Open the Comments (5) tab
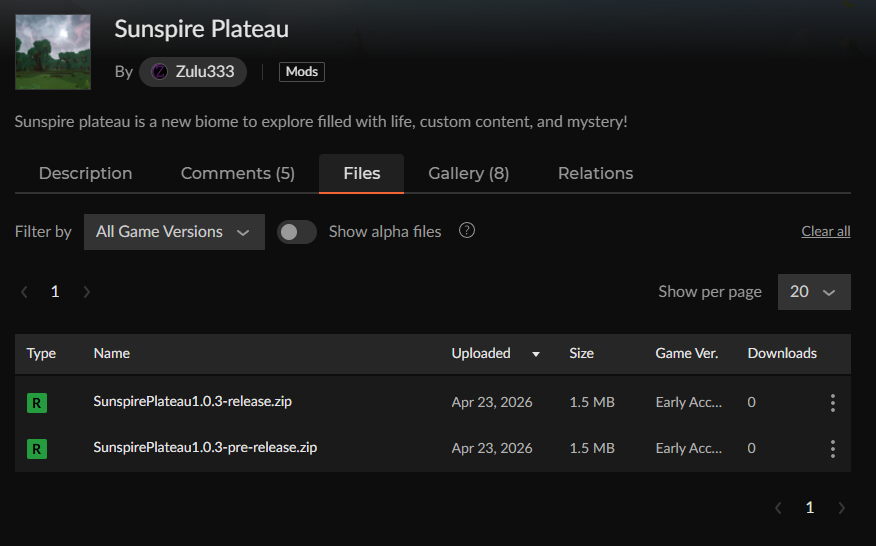 coord(237,173)
